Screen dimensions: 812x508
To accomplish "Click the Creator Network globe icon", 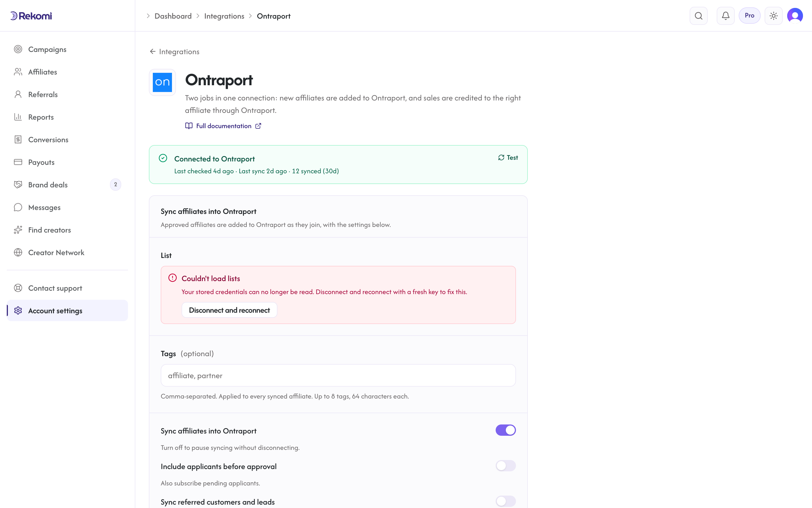I will [18, 252].
